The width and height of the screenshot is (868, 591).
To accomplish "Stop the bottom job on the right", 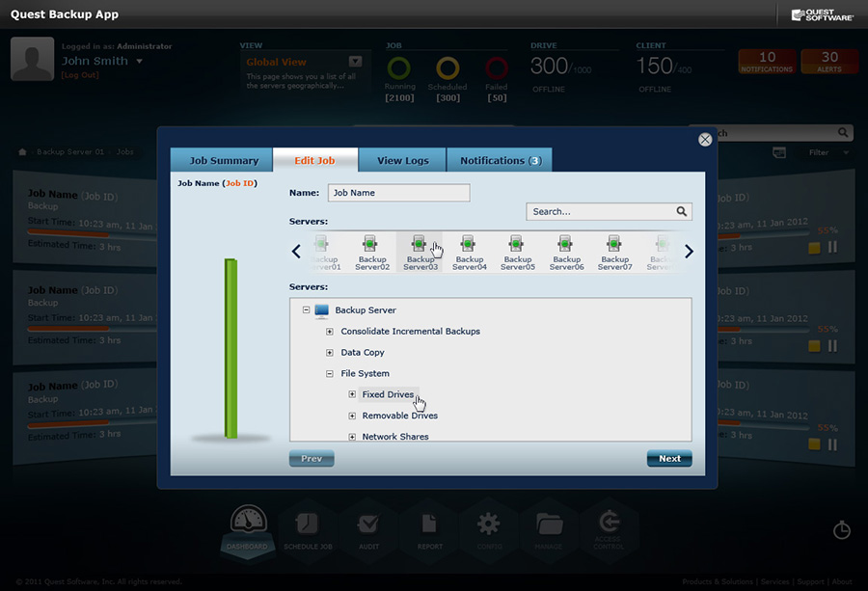I will coord(814,444).
